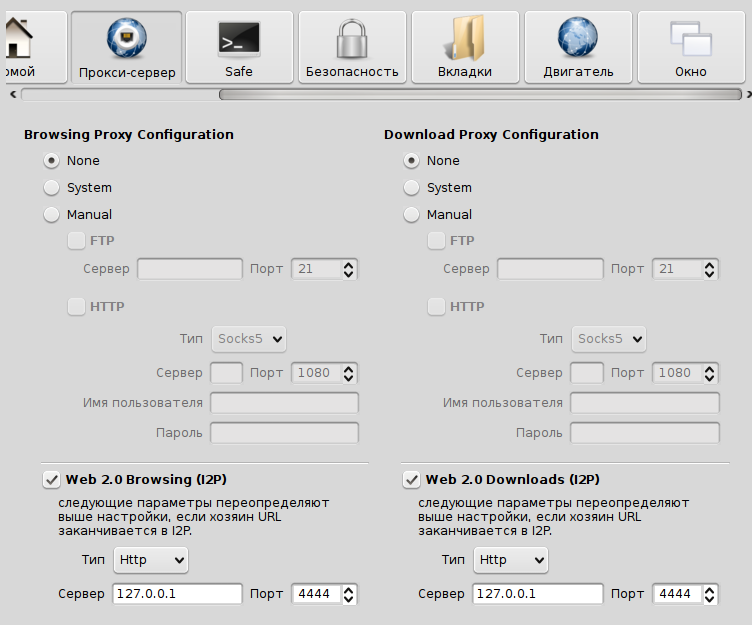Click Browsing FTP port 21 stepper arrows

tap(349, 269)
